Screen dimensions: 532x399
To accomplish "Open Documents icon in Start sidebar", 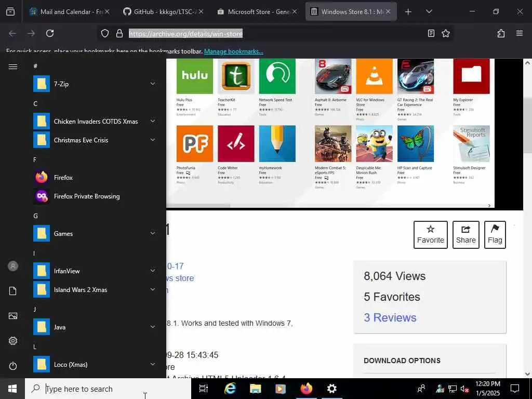I will pos(13,291).
